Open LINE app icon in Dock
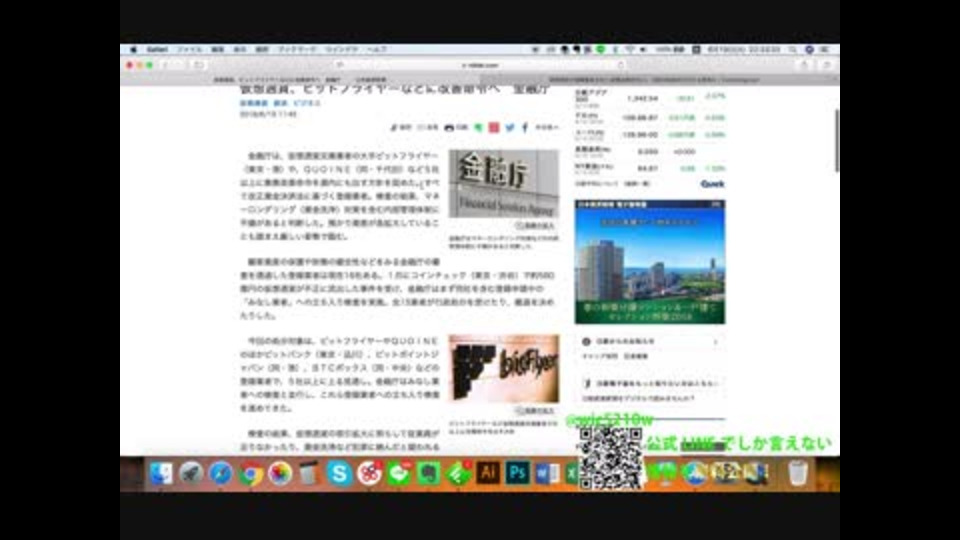960x540 pixels. click(x=399, y=473)
